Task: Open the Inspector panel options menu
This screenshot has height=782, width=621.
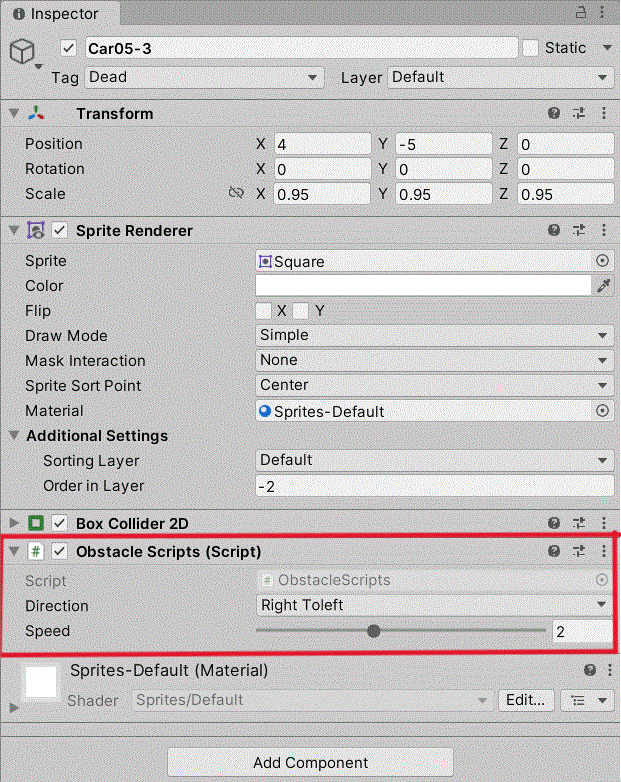Action: [x=602, y=12]
